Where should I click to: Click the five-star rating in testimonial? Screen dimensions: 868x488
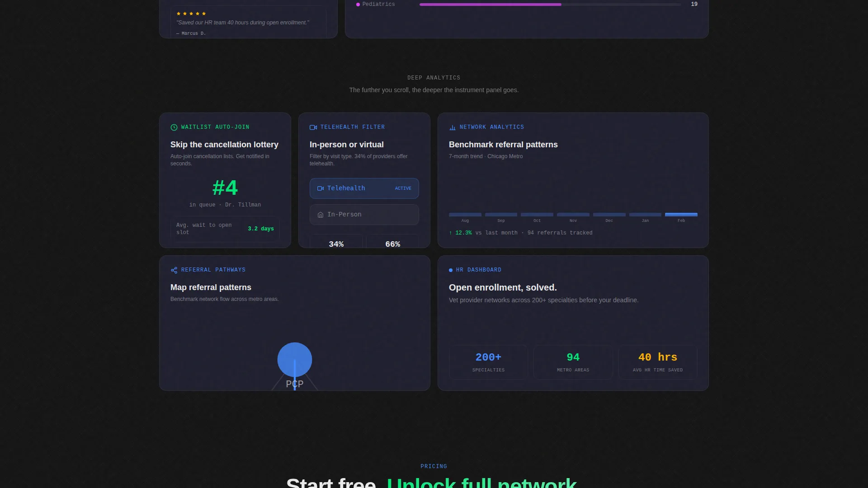[x=191, y=14]
